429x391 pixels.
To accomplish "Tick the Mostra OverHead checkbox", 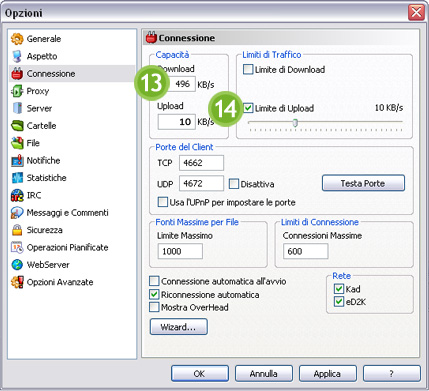I will [154, 307].
